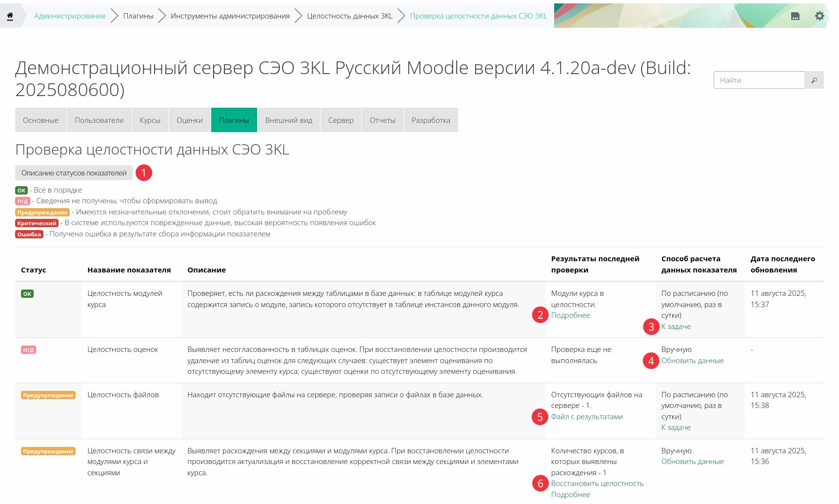Click Статус column header
This screenshot has width=839, height=504.
point(33,270)
